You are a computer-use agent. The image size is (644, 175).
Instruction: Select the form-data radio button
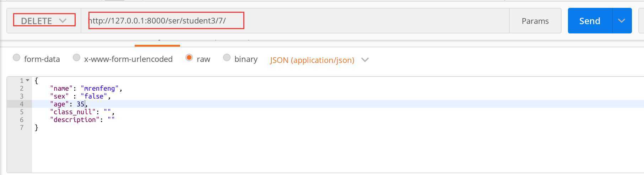pos(17,58)
